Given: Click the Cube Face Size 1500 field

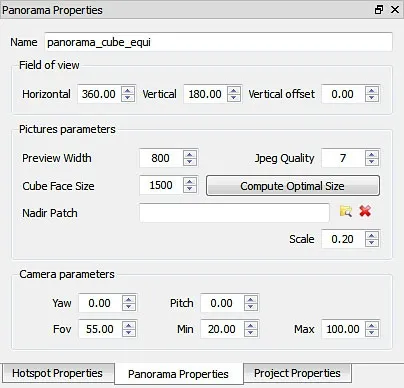Looking at the screenshot, I should click(161, 185).
